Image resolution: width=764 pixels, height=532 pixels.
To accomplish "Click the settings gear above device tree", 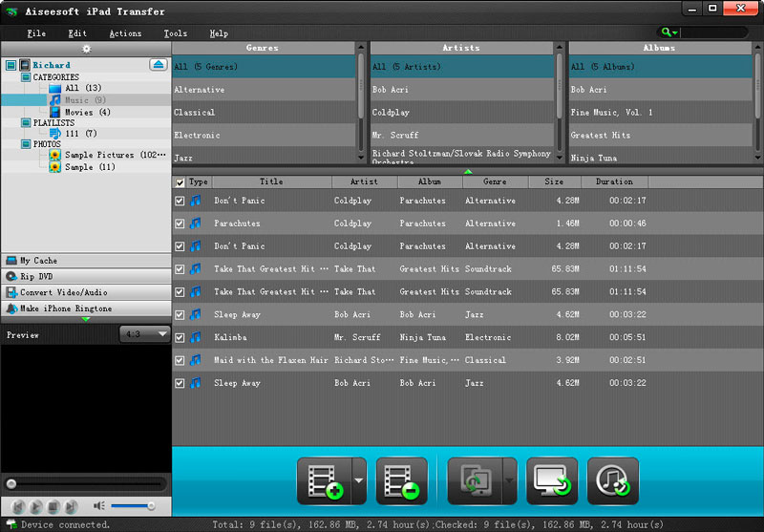I will point(86,48).
